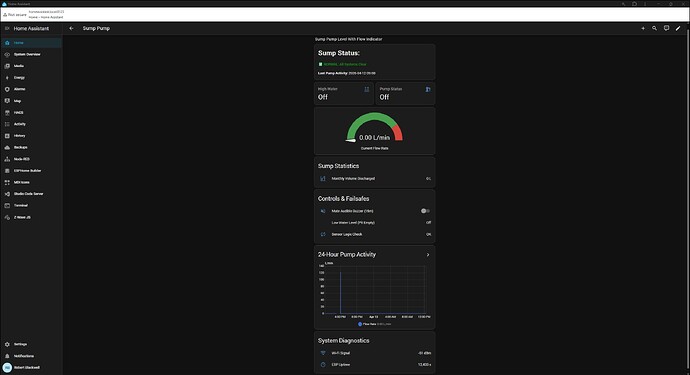Go back using the arrow next to Sump Pump
Screen dimensions: 690x375
71,28
